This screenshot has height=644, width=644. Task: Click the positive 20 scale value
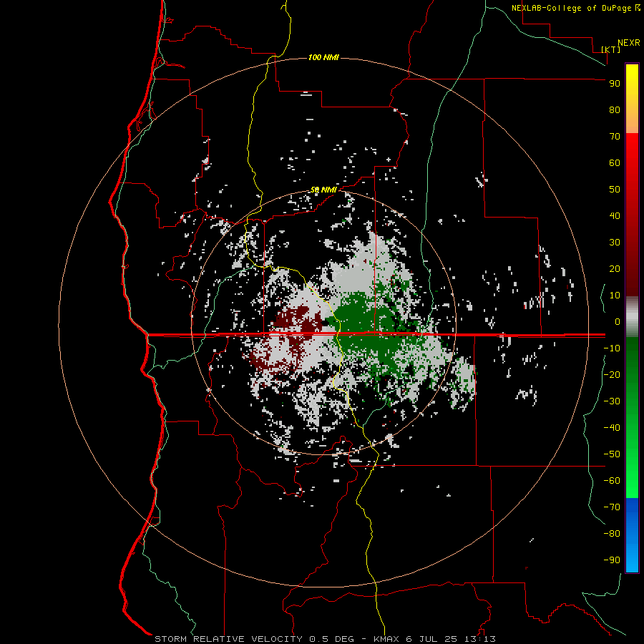click(x=615, y=268)
